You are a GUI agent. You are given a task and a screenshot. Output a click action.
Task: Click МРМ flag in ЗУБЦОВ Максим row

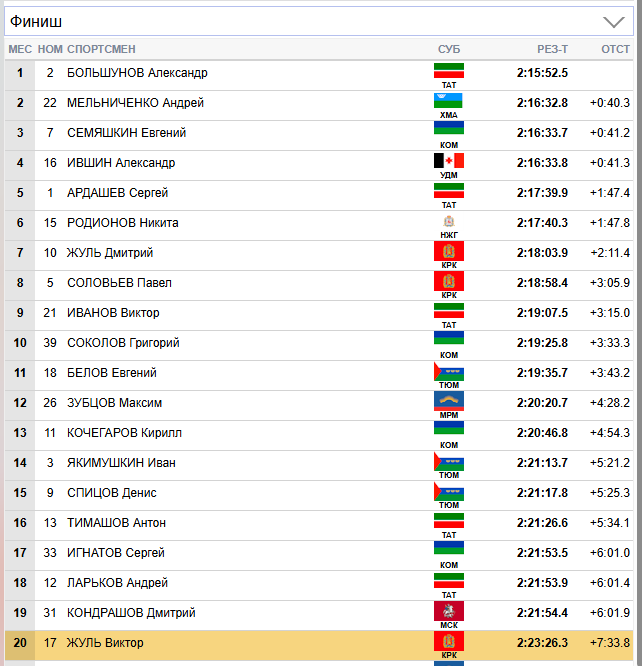(449, 400)
